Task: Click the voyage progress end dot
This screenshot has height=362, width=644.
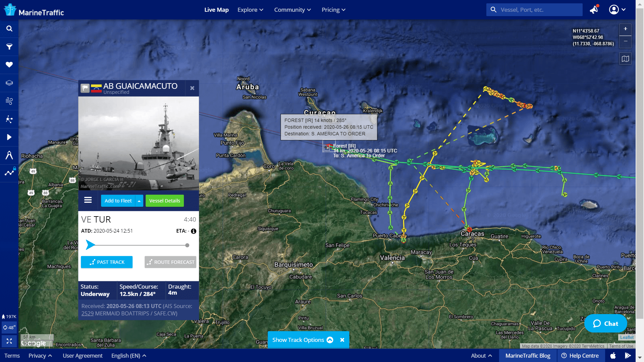Action: [187, 245]
